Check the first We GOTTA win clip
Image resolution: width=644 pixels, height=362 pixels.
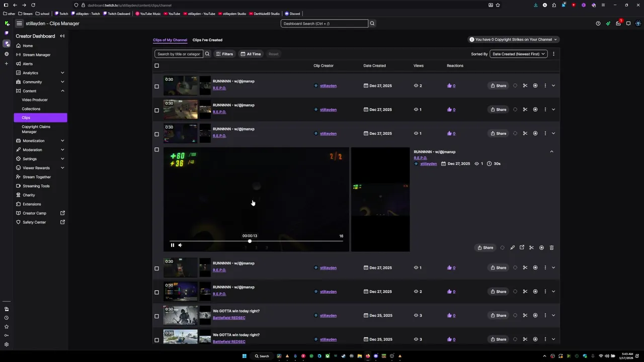[x=156, y=316]
